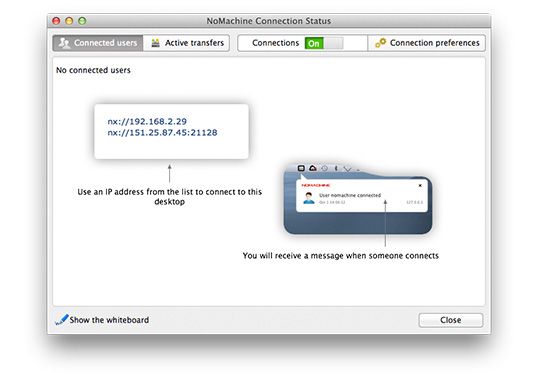Click the Active transfers icon
The image size is (552, 378).
(x=155, y=43)
